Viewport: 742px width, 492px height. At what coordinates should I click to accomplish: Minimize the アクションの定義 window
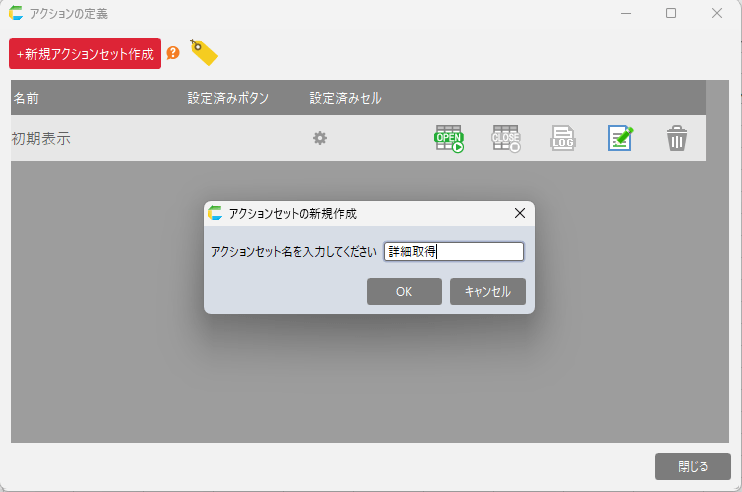[626, 13]
